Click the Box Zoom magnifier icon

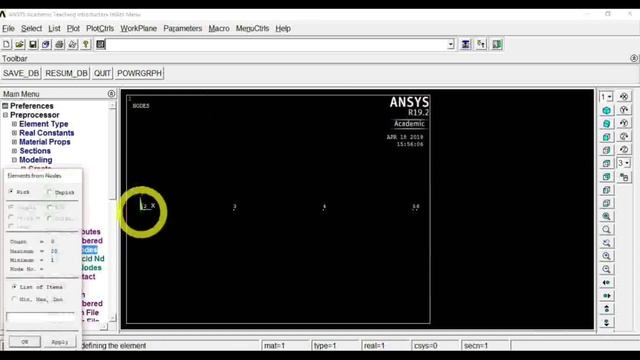(x=607, y=230)
